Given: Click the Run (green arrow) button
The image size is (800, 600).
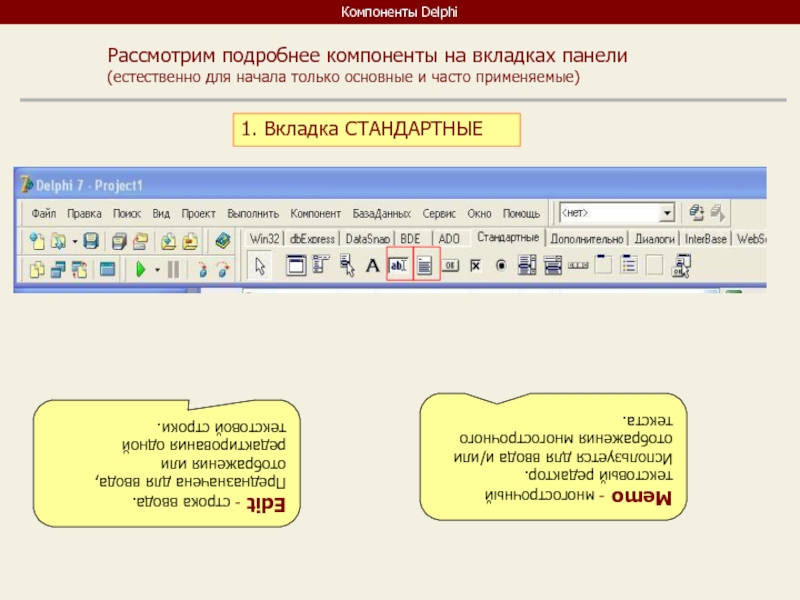Looking at the screenshot, I should point(141,268).
